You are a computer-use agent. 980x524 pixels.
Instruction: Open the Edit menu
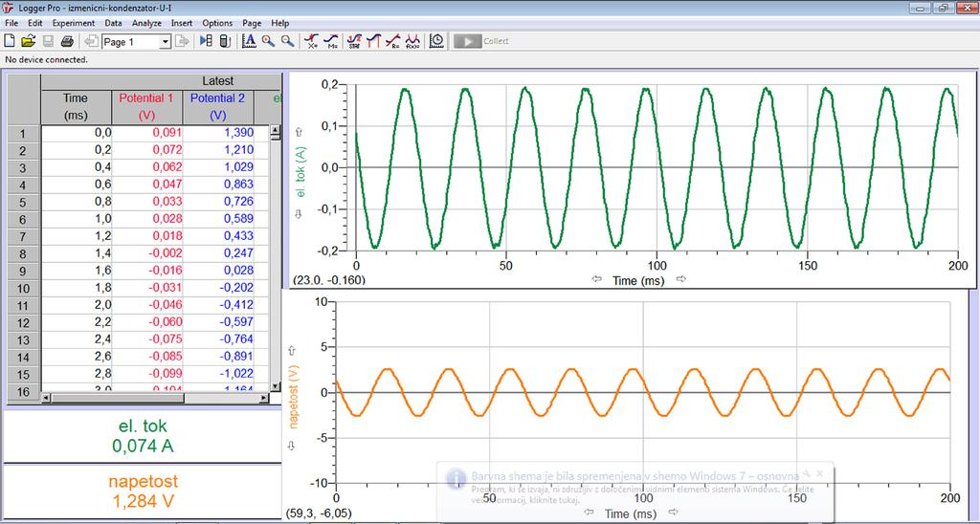[x=35, y=23]
